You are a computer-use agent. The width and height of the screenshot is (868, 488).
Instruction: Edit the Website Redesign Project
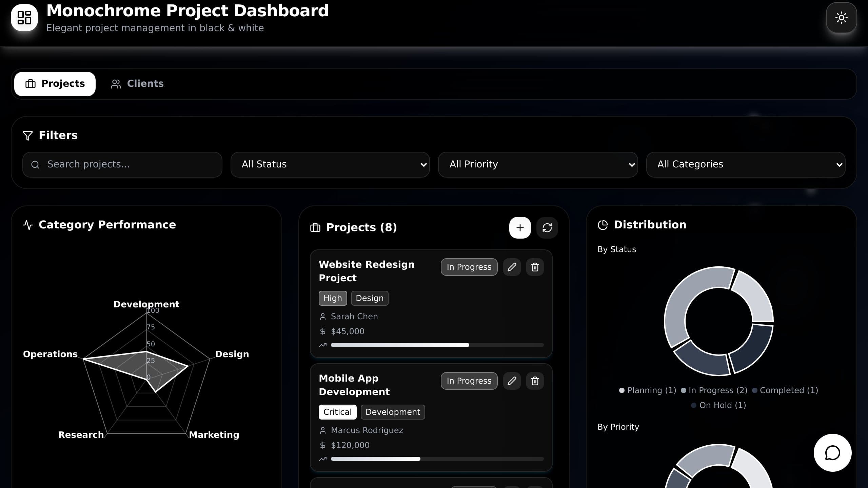pos(512,267)
